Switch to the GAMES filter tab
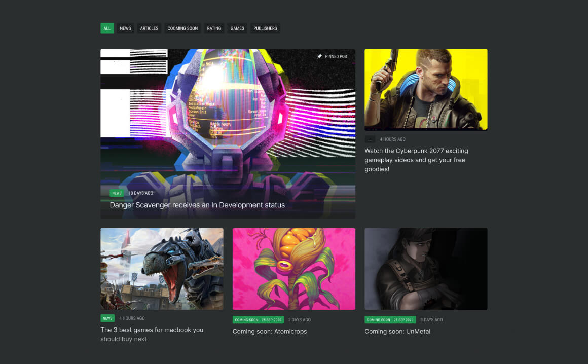This screenshot has width=588, height=364. pyautogui.click(x=237, y=28)
